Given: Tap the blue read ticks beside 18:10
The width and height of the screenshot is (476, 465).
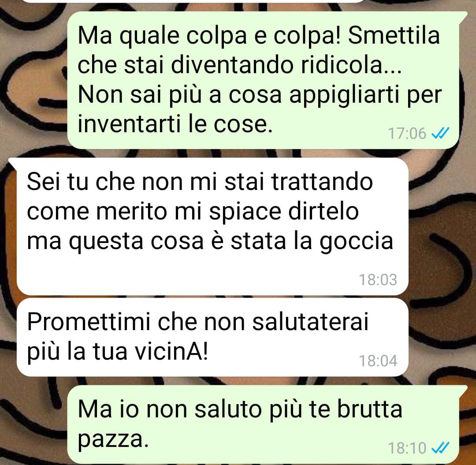Looking at the screenshot, I should (440, 448).
